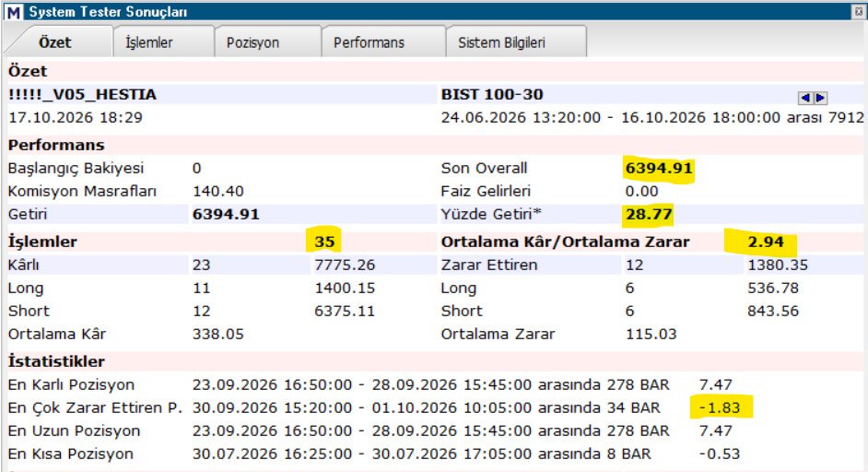Click the M application icon in title bar
The image size is (868, 472).
click(14, 12)
